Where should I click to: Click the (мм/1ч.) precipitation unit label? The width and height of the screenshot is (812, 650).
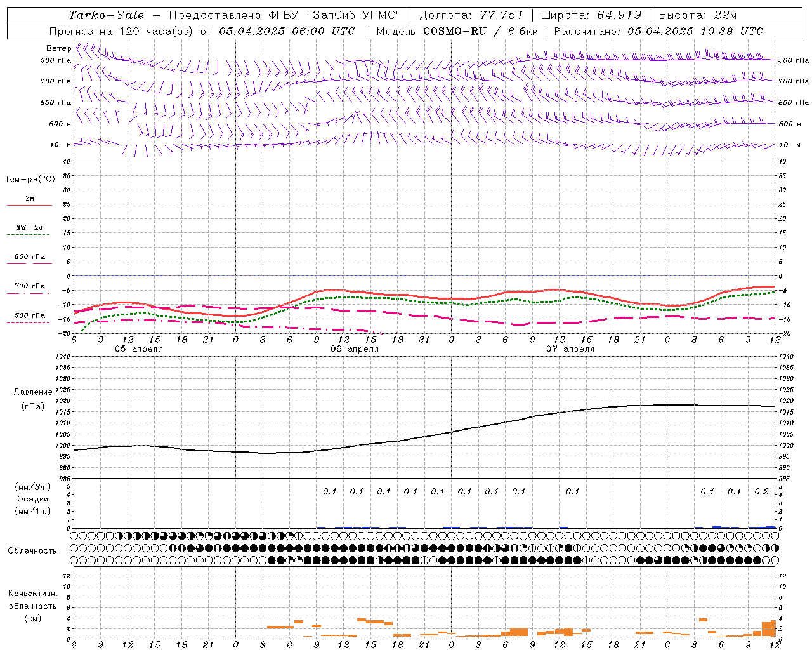tap(33, 511)
